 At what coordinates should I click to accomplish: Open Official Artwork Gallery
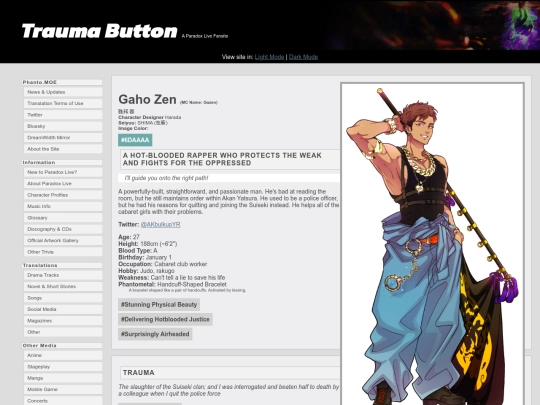pyautogui.click(x=63, y=240)
